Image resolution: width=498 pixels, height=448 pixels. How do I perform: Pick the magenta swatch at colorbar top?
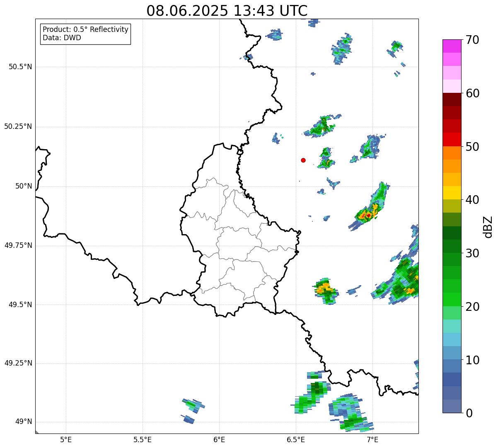click(x=452, y=46)
